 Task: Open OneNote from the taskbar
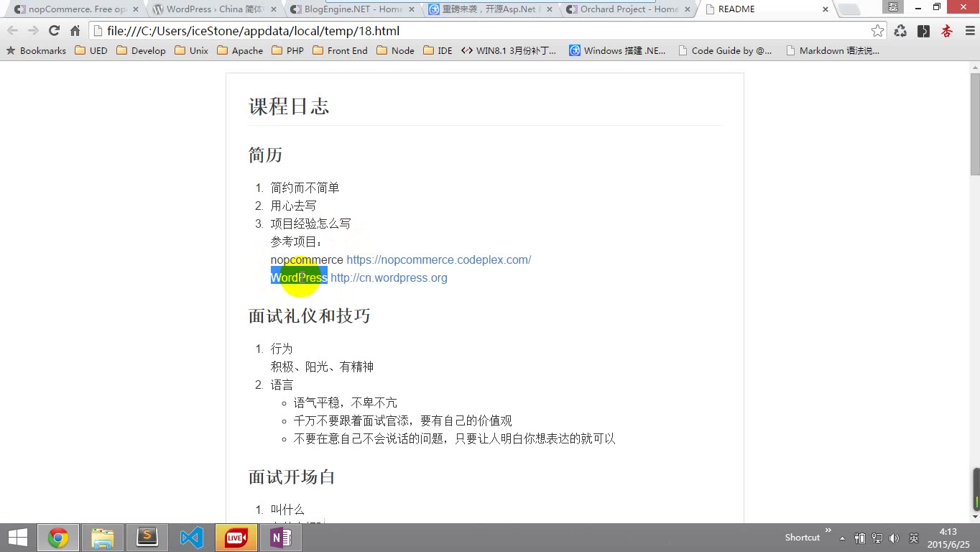[x=281, y=538]
